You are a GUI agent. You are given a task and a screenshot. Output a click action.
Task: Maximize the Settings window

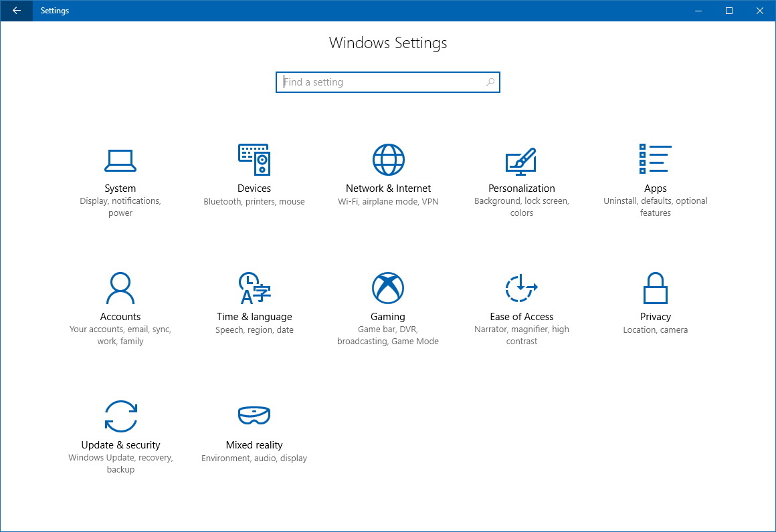point(729,11)
